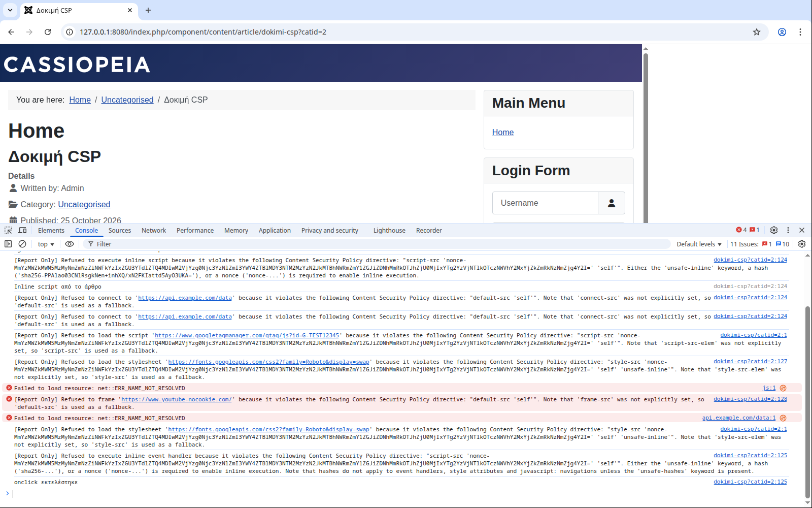This screenshot has height=508, width=812.
Task: Toggle the device toolbar icon
Action: click(23, 230)
